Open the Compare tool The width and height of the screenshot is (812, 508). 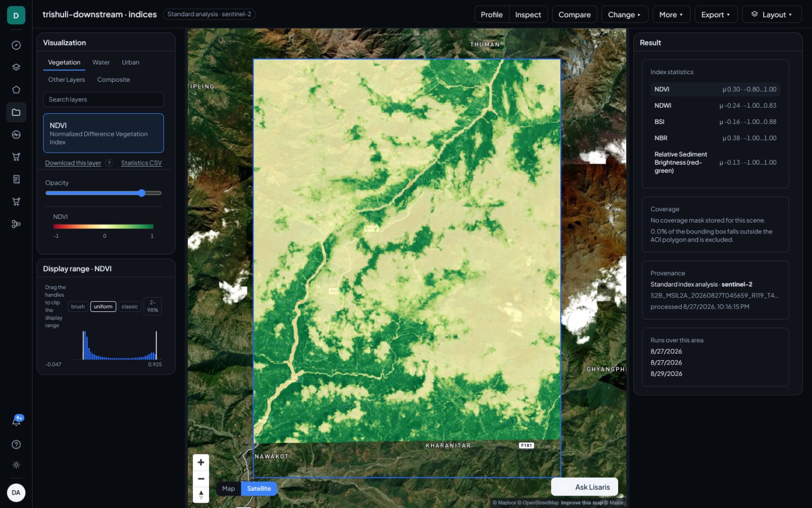(574, 15)
